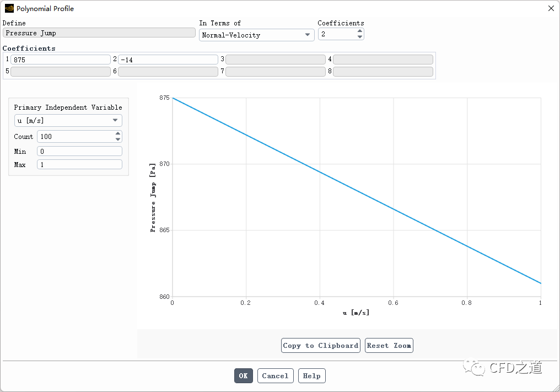Click the Min value input field
560x392 pixels.
79,151
